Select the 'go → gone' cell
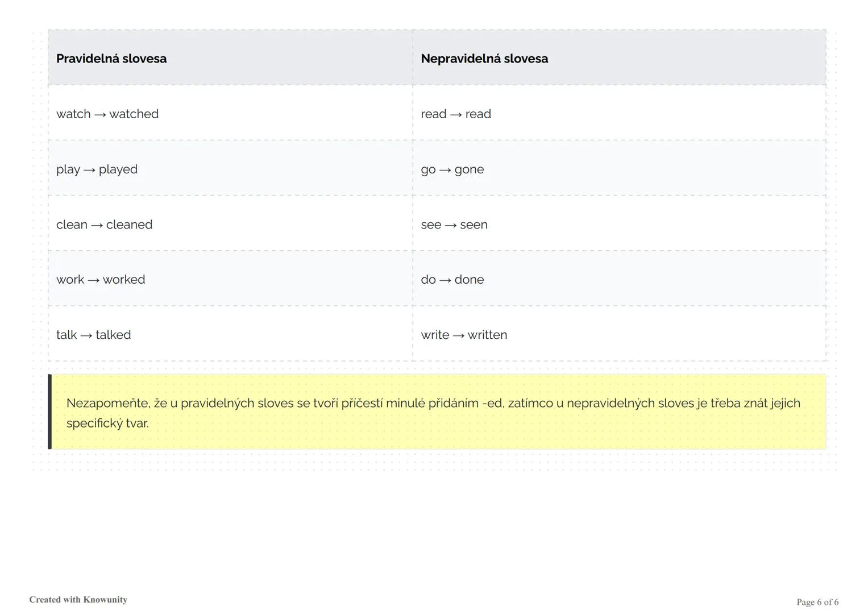868x614 pixels. tap(452, 169)
